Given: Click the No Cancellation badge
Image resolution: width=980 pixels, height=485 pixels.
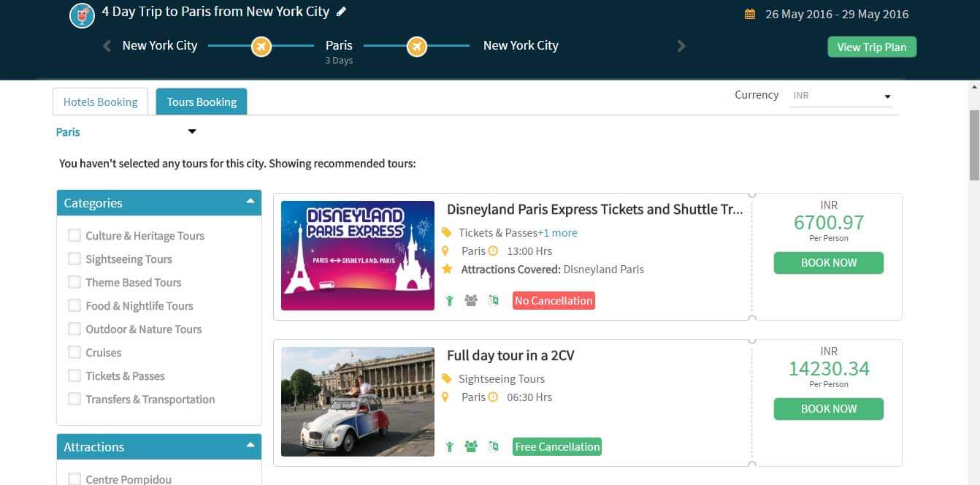Looking at the screenshot, I should click(554, 300).
